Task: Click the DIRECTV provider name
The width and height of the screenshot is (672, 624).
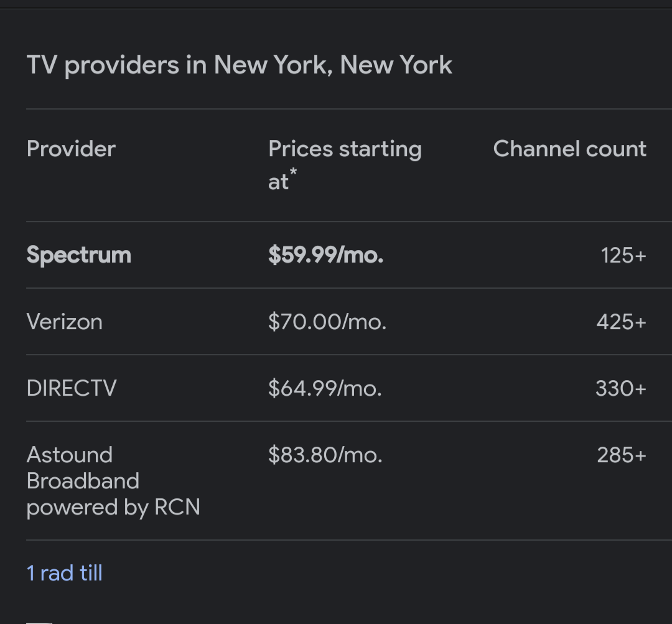Action: (x=72, y=388)
